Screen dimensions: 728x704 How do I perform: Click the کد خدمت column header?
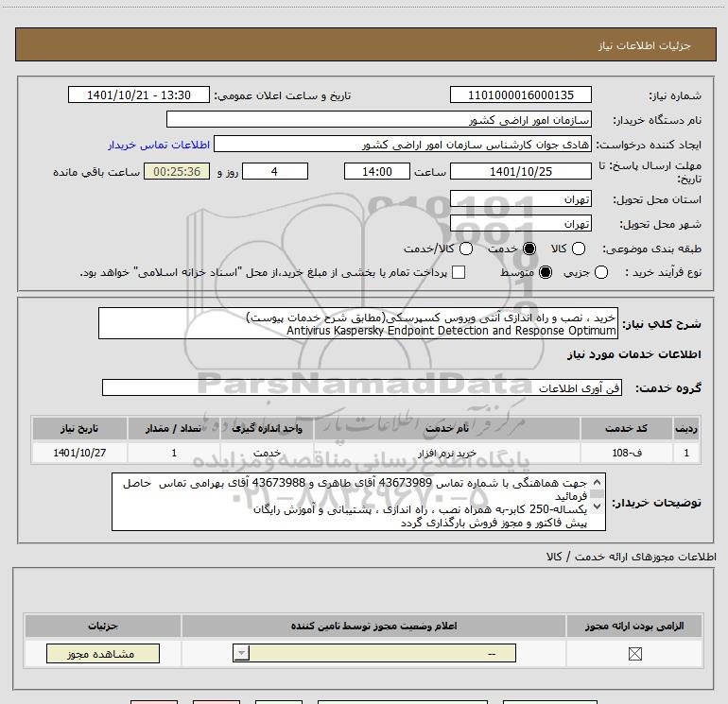click(626, 428)
